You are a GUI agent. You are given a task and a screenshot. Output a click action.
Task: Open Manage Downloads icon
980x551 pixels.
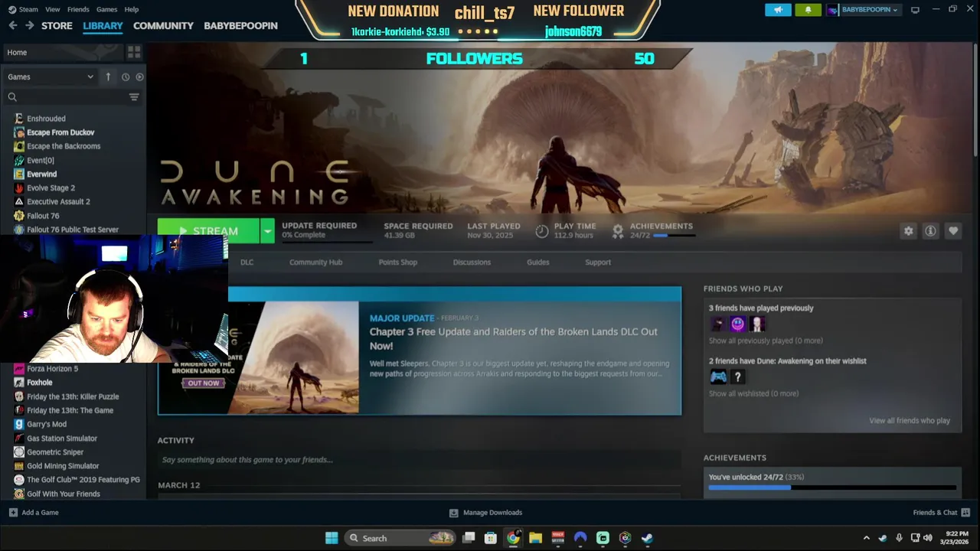[453, 513]
